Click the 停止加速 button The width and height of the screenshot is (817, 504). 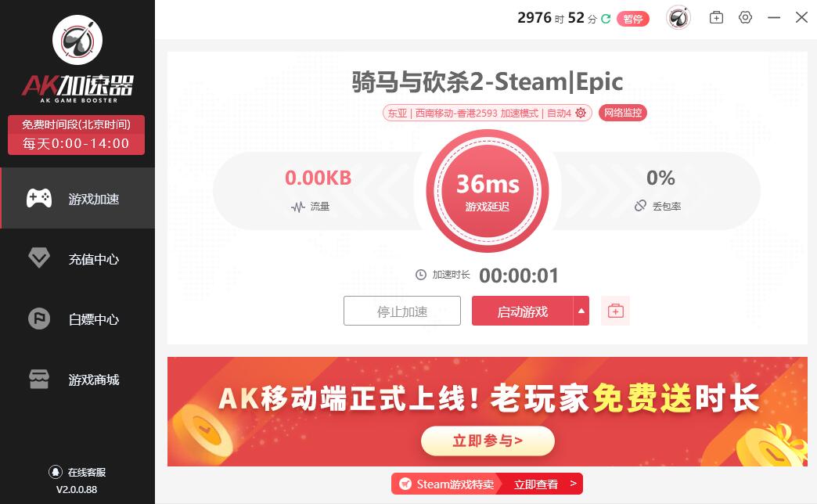(402, 311)
